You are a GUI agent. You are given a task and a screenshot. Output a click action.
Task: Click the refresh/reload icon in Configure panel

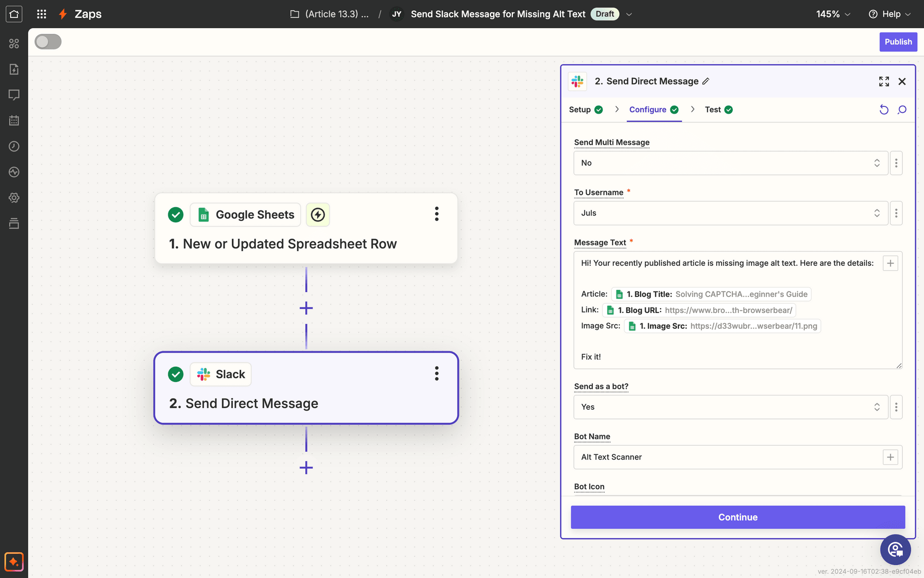tap(884, 109)
